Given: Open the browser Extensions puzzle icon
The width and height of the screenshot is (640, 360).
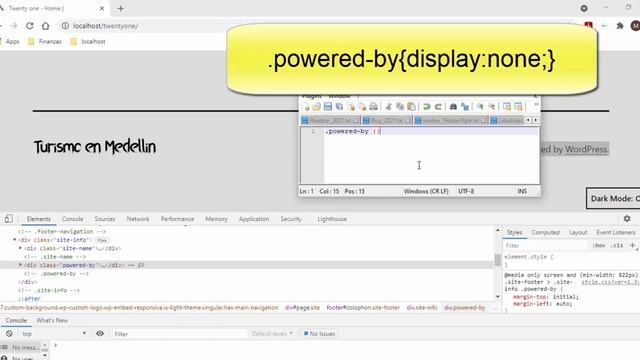Looking at the screenshot, I should tap(620, 26).
